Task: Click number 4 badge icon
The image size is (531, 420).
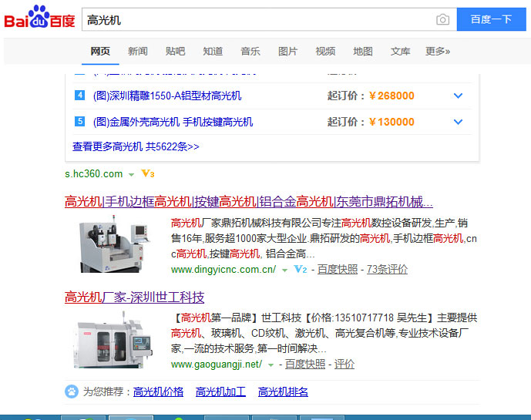Action: coord(79,95)
